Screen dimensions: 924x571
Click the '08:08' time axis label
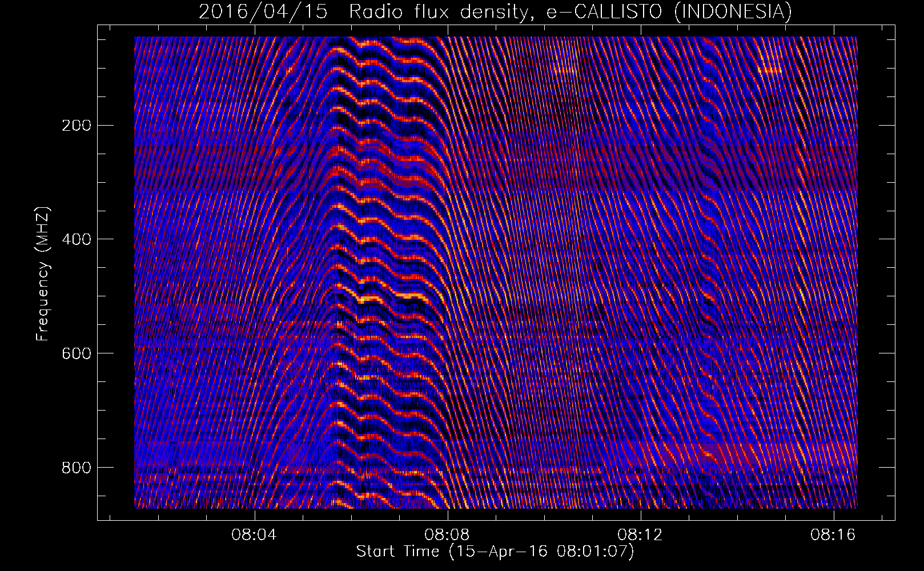pos(447,535)
